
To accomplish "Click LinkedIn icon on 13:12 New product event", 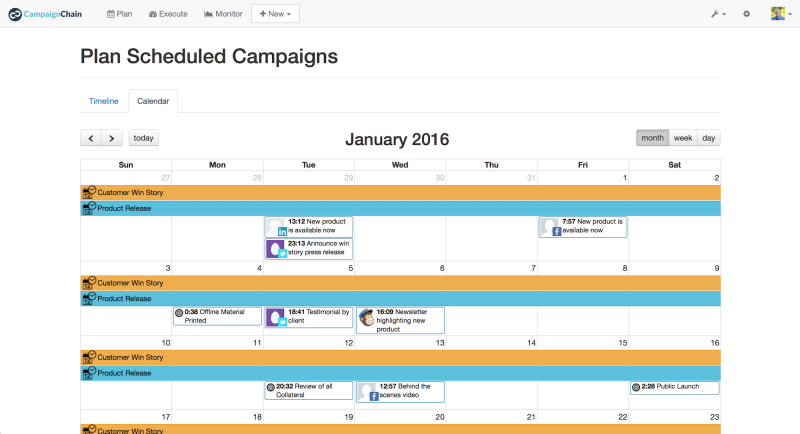I will 282,232.
